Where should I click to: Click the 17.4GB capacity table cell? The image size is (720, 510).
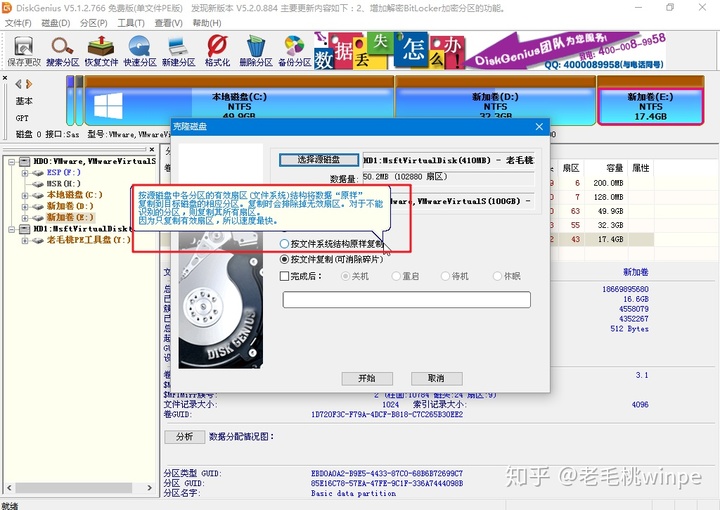[610, 239]
